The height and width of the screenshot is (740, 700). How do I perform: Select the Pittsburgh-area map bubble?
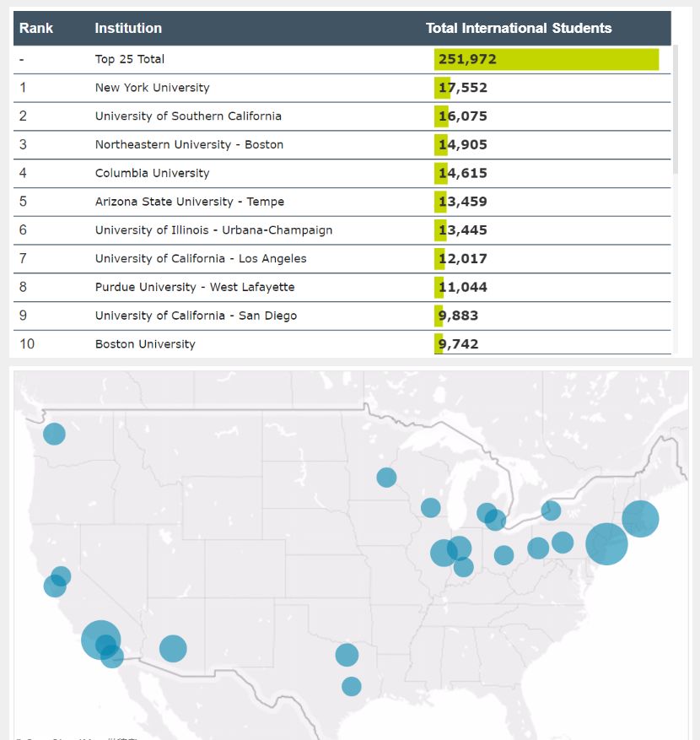[538, 548]
